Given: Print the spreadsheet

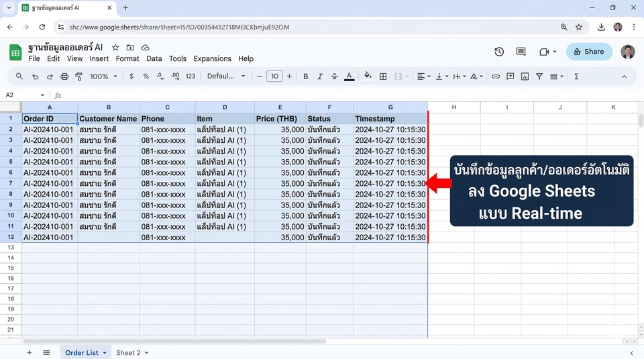Looking at the screenshot, I should 64,76.
